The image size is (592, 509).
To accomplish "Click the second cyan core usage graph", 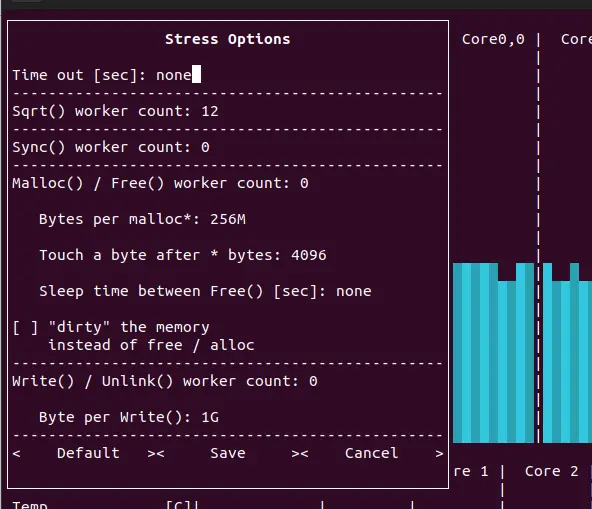I will [567, 353].
